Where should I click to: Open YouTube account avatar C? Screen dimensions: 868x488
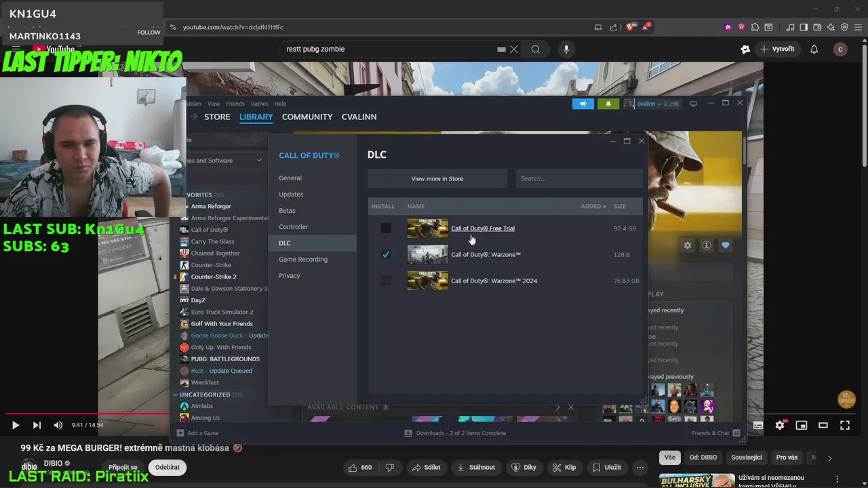(x=840, y=49)
